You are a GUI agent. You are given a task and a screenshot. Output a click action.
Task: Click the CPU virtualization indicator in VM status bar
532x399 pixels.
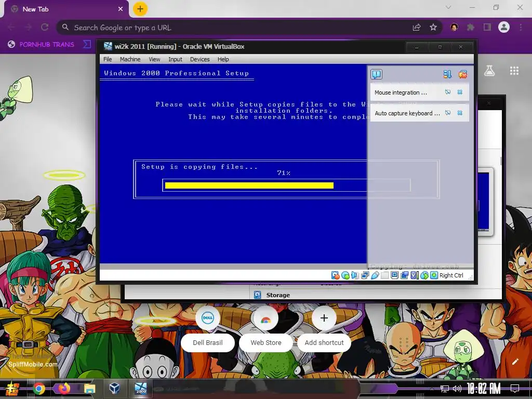point(414,275)
